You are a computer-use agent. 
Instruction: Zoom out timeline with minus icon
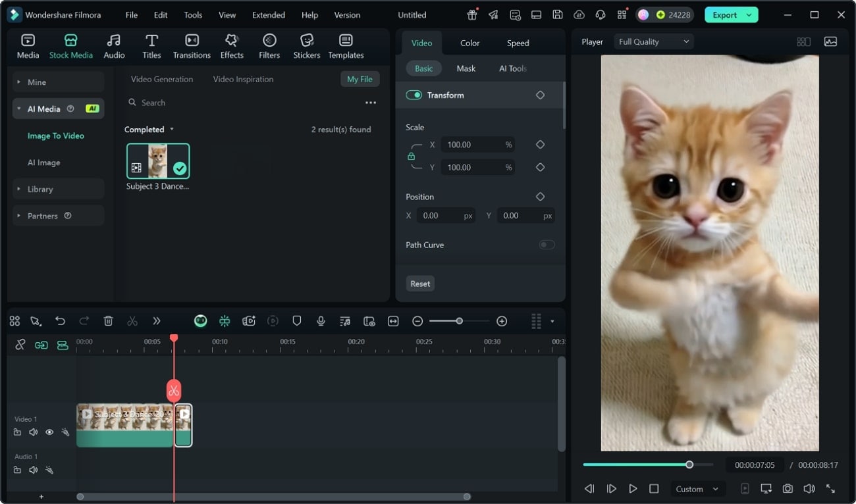417,321
